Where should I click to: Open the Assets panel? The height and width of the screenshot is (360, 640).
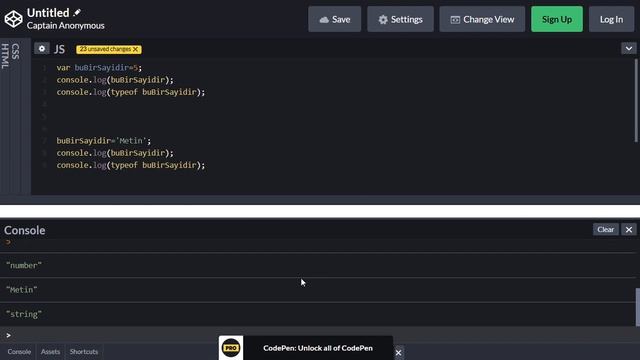pos(50,351)
